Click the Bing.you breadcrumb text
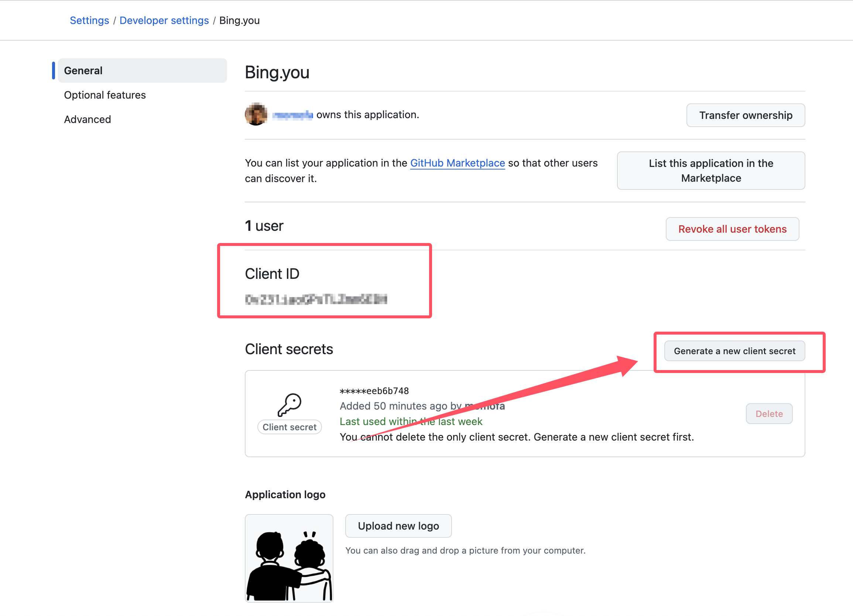Viewport: 853px width, 616px height. click(239, 20)
